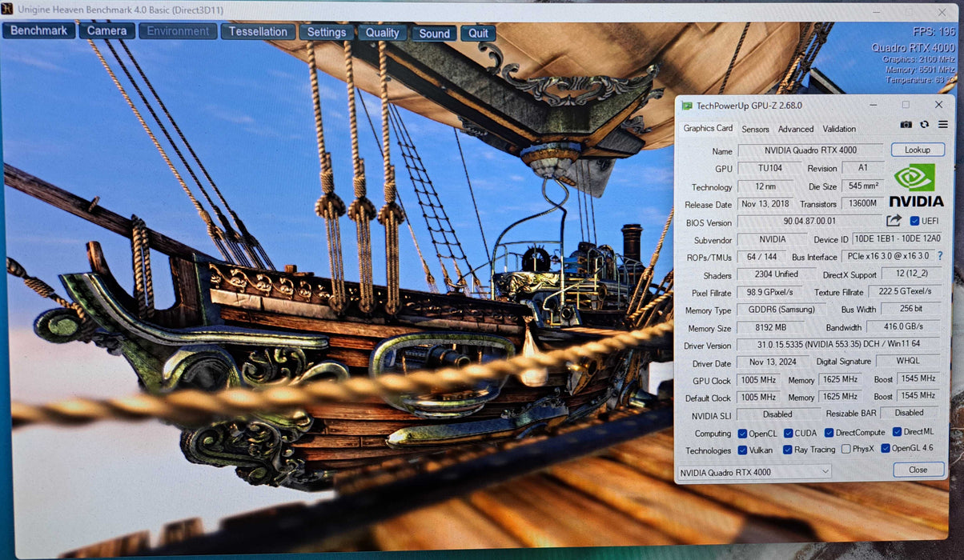The width and height of the screenshot is (964, 560).
Task: Toggle the UEFI checkbox
Action: pos(914,221)
